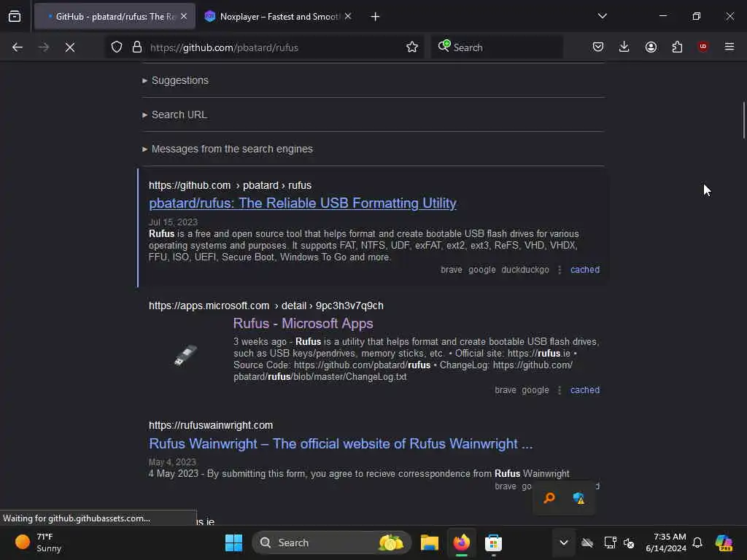The image size is (747, 560).
Task: Open the weather widget 71°F Sunny
Action: click(39, 542)
